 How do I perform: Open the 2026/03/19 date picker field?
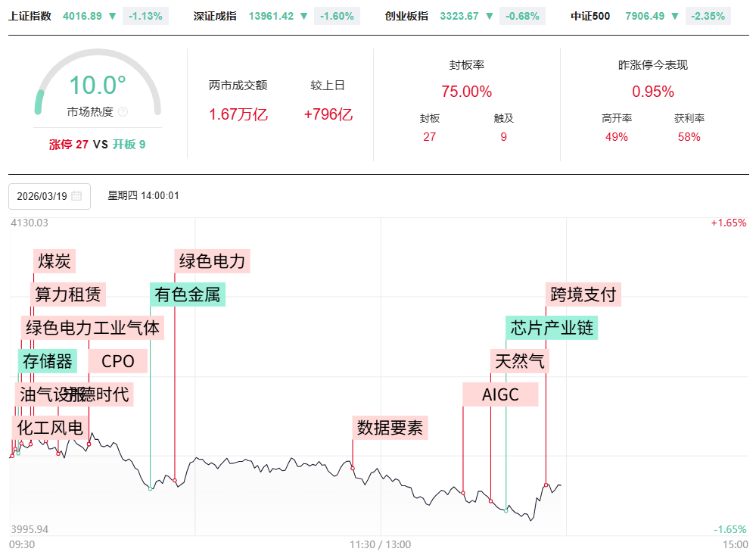click(x=42, y=196)
